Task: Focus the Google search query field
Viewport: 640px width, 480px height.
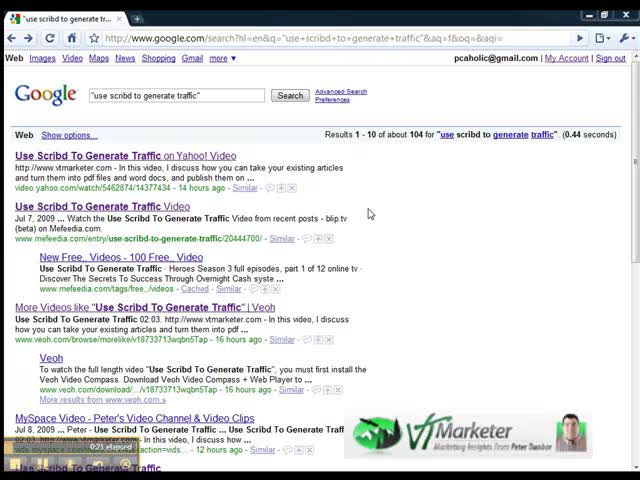Action: pyautogui.click(x=177, y=96)
